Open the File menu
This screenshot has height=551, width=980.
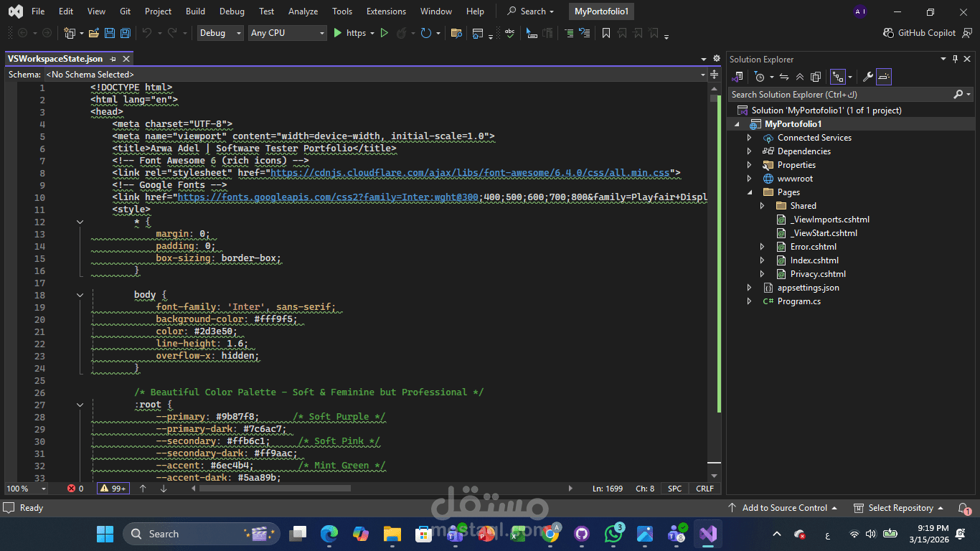[38, 11]
